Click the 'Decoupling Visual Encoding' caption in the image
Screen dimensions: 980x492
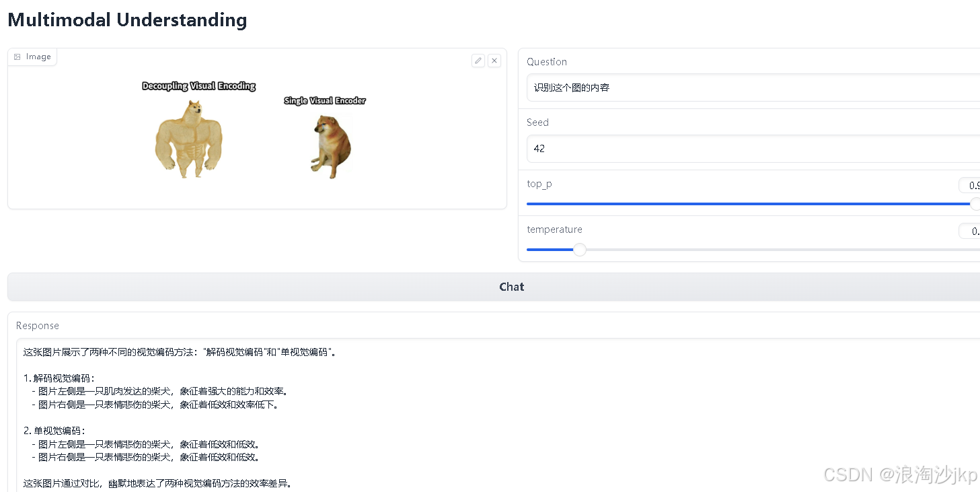[x=199, y=86]
